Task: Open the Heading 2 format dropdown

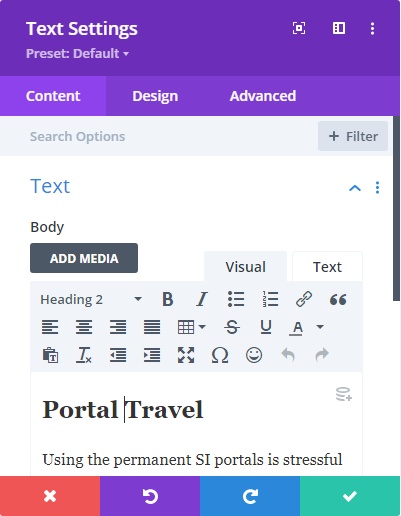Action: tap(91, 299)
